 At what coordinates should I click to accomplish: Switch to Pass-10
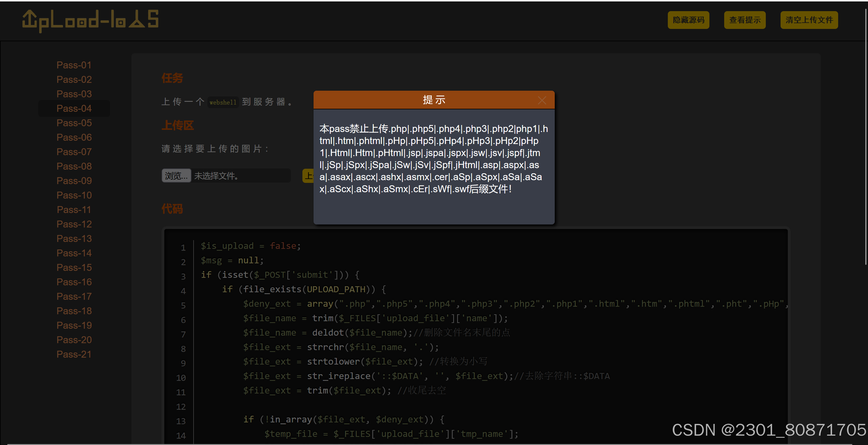(x=74, y=195)
